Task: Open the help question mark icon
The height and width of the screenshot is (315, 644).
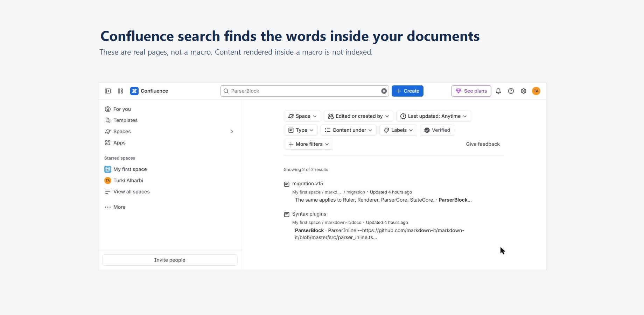Action: pos(511,91)
